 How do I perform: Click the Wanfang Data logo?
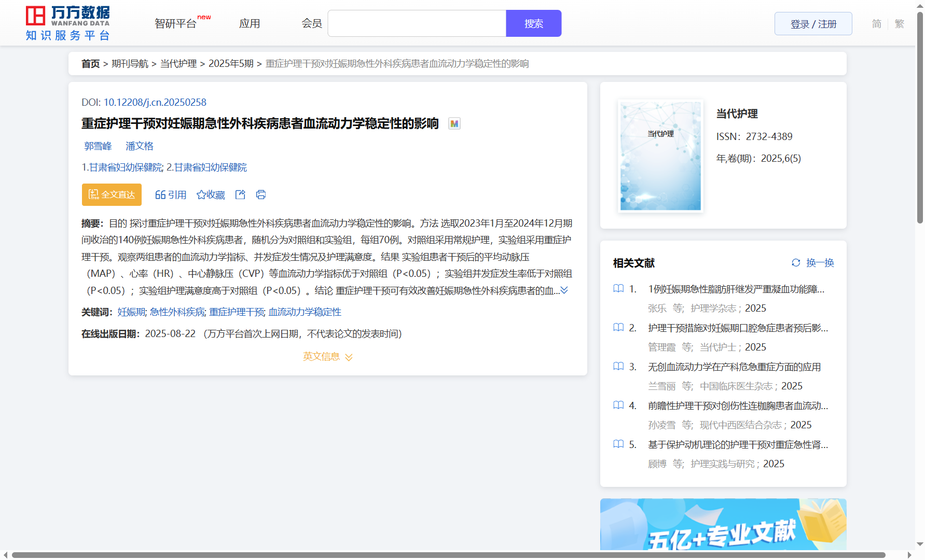click(67, 23)
